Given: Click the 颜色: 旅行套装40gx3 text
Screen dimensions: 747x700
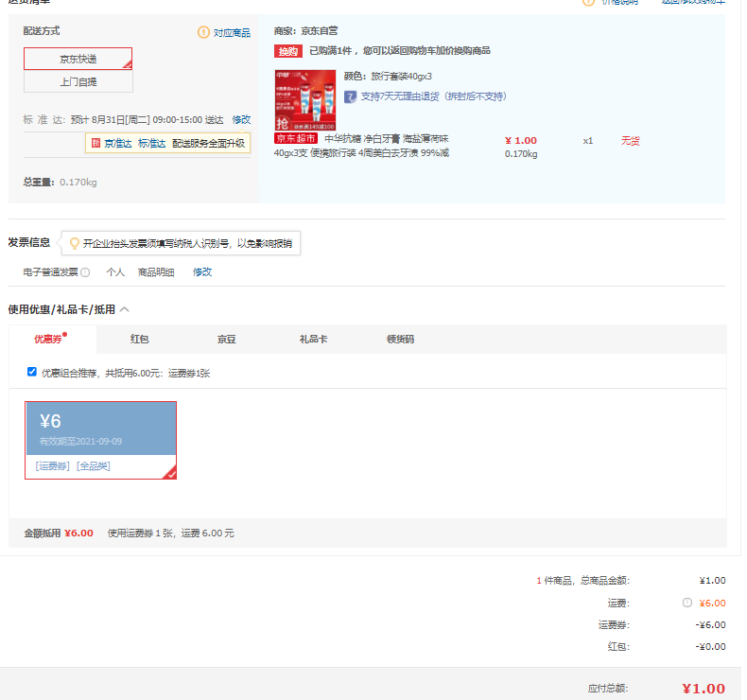Looking at the screenshot, I should click(388, 77).
